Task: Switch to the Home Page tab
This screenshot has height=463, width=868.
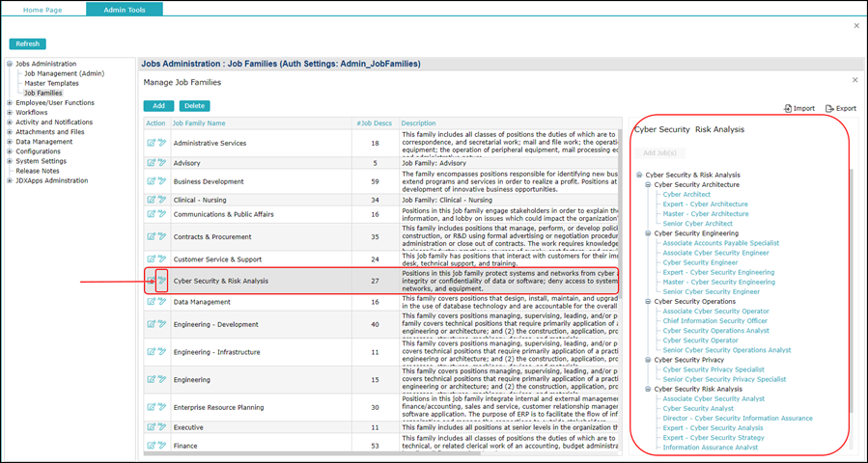Action: (43, 9)
